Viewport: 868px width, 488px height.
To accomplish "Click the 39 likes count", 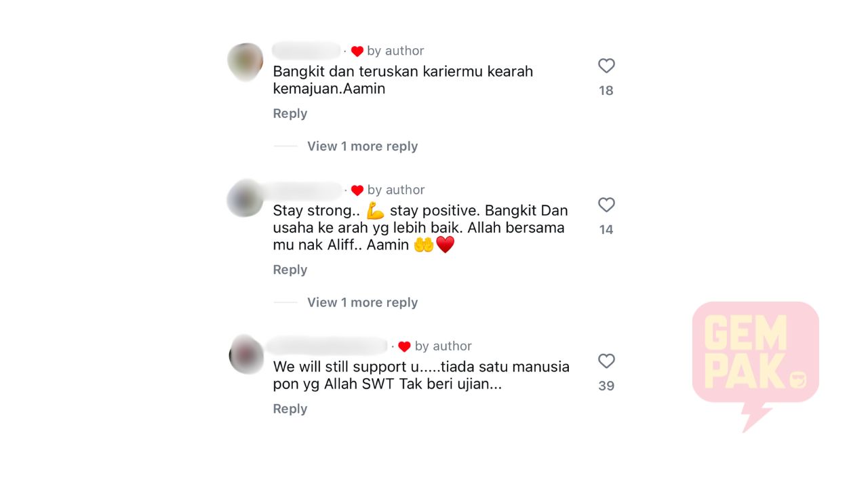I will click(606, 386).
